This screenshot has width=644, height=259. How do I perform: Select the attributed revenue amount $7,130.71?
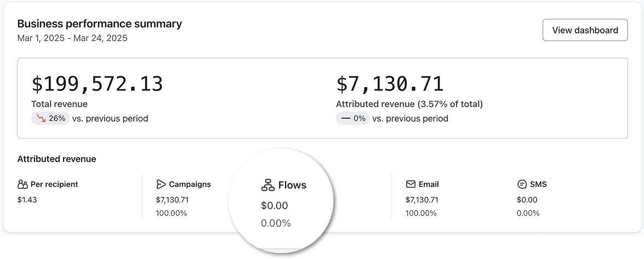[390, 84]
